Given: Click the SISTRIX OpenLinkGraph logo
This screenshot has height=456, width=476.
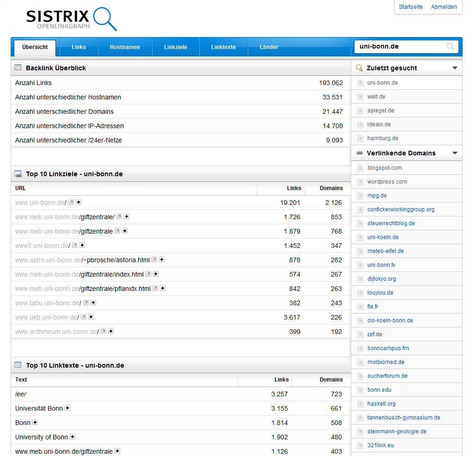Looking at the screenshot, I should 71,19.
